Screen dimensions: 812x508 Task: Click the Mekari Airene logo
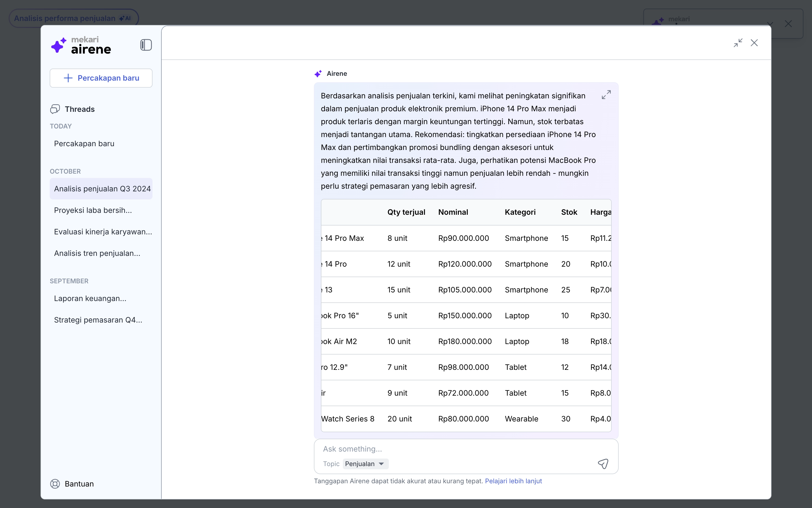point(81,45)
